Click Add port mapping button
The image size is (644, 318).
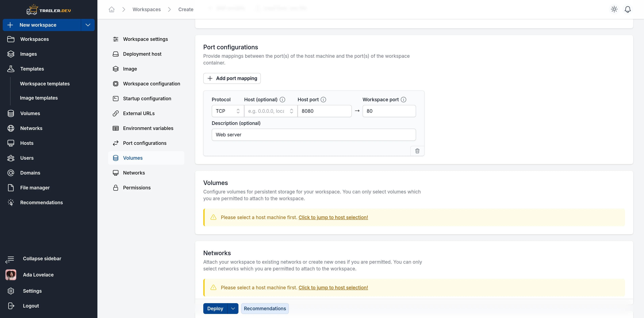(232, 78)
